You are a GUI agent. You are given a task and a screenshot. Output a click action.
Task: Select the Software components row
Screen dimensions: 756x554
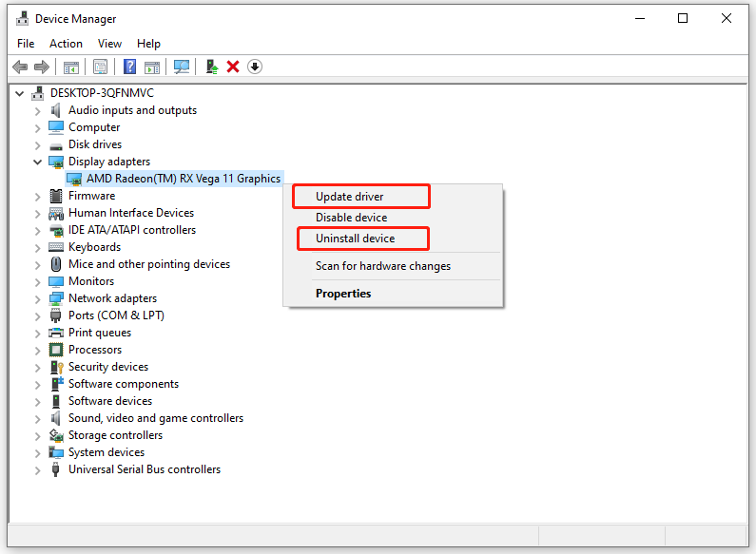pyautogui.click(x=124, y=384)
